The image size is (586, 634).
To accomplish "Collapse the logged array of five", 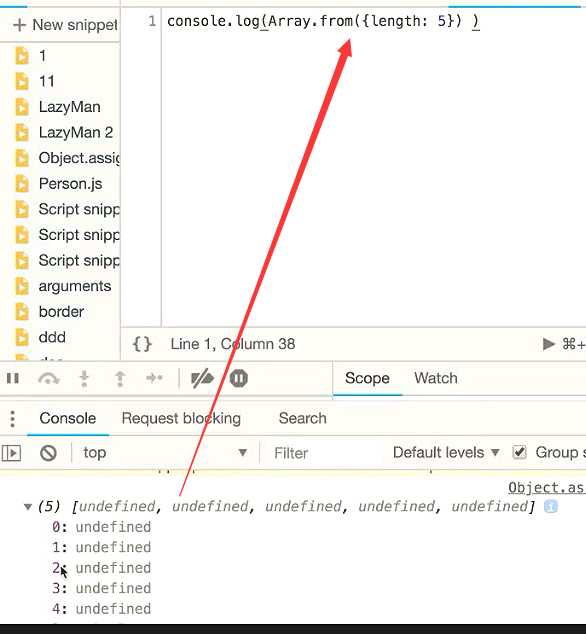I will [x=28, y=507].
